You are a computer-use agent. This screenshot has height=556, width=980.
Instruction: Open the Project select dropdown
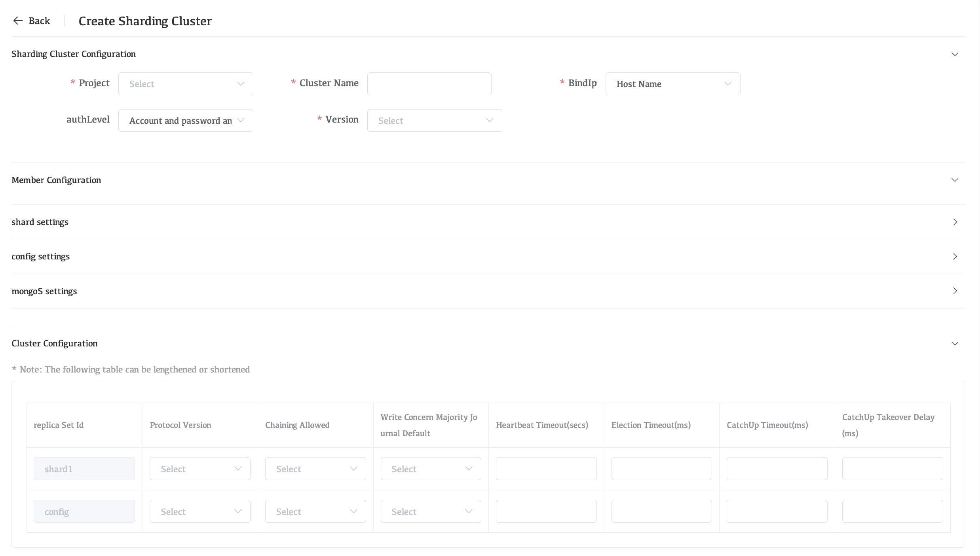pyautogui.click(x=186, y=84)
